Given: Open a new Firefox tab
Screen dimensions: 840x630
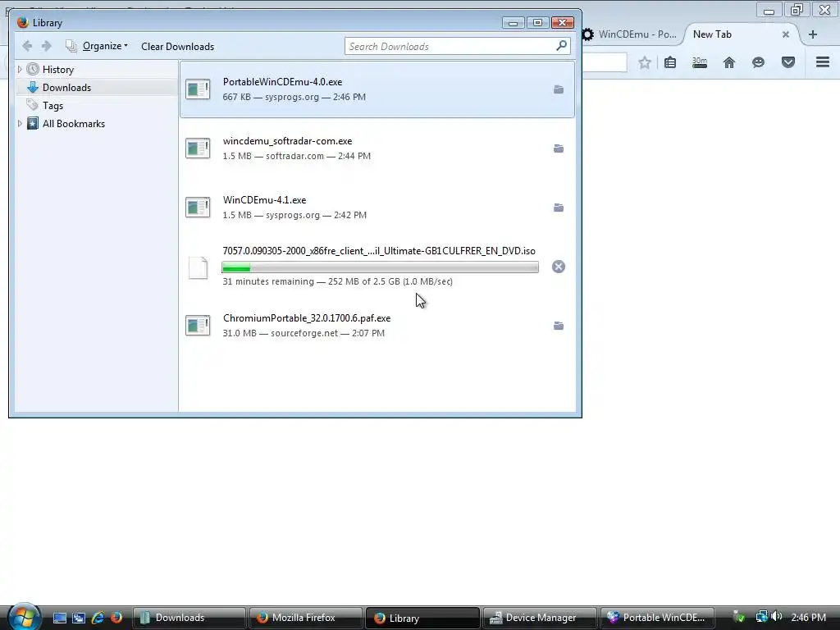Looking at the screenshot, I should 813,34.
